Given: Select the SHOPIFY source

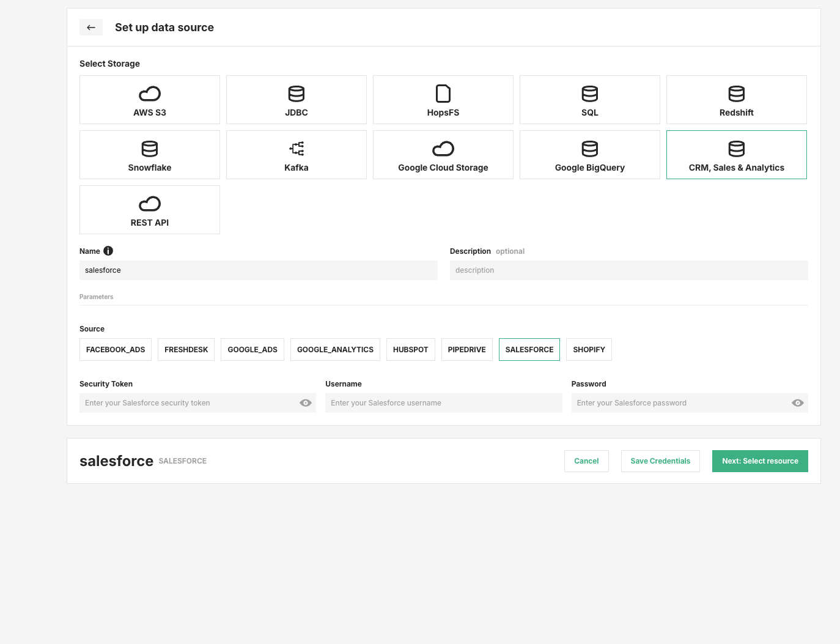Looking at the screenshot, I should (x=589, y=349).
